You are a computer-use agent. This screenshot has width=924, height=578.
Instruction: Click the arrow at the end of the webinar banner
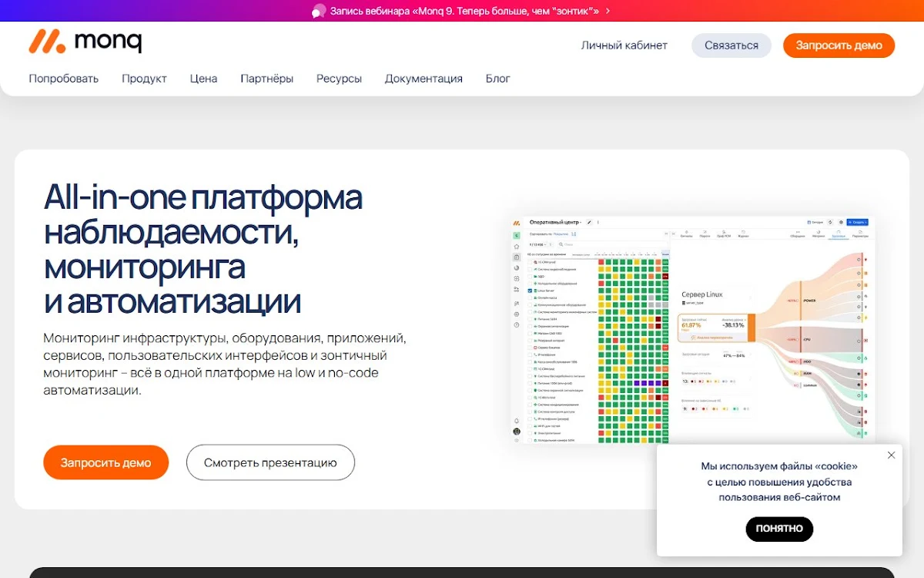coord(608,11)
